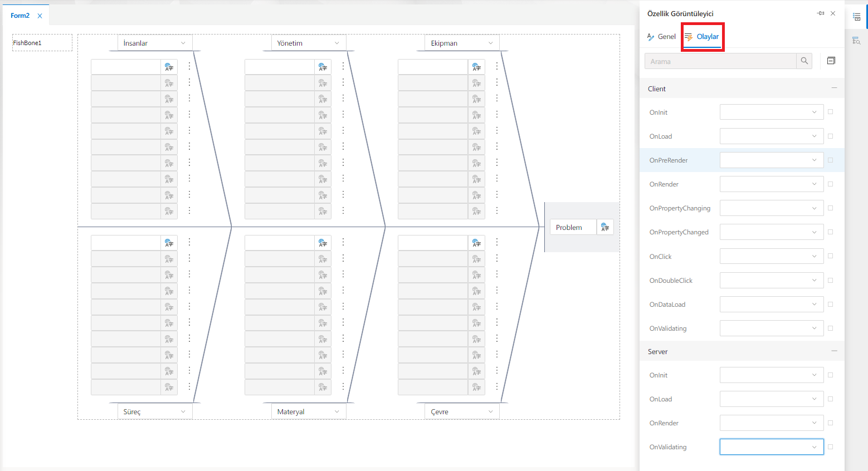Toggle checkbox next to OnPropertyChanging
The width and height of the screenshot is (868, 471).
[830, 208]
